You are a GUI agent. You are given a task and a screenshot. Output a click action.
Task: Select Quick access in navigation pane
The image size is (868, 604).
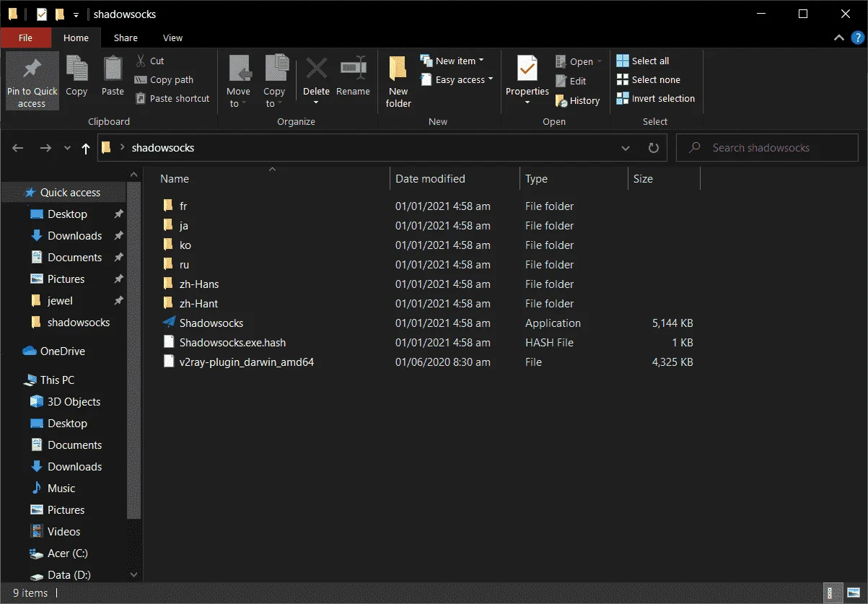pyautogui.click(x=71, y=193)
